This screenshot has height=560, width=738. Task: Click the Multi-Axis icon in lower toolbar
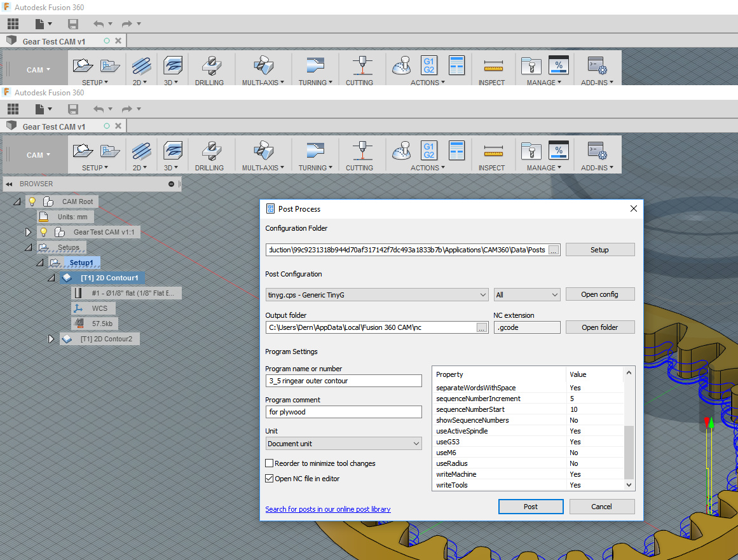point(263,151)
